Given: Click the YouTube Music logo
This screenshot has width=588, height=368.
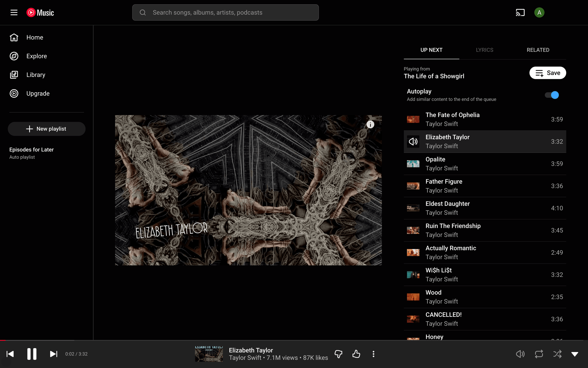Looking at the screenshot, I should click(x=40, y=13).
